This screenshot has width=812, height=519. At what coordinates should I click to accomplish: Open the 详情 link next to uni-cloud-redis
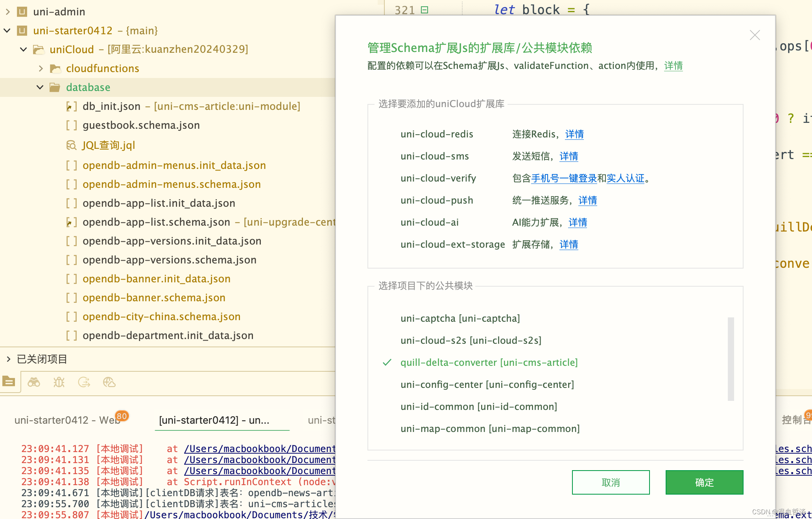pos(574,134)
